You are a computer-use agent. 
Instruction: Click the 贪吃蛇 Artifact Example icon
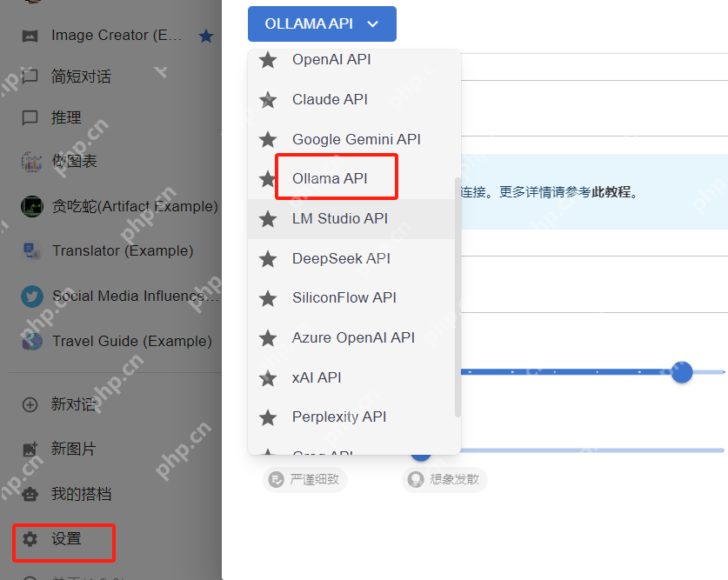point(29,206)
